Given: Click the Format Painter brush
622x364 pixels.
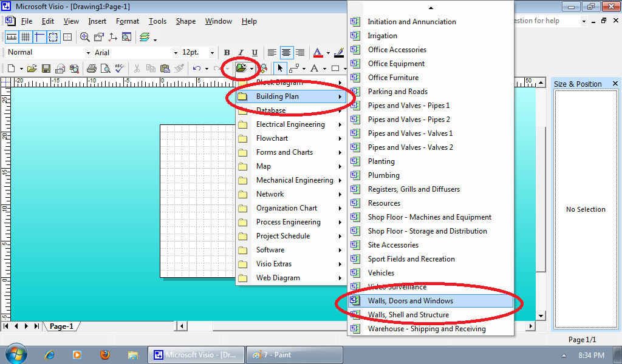Looking at the screenshot, I should [x=179, y=69].
